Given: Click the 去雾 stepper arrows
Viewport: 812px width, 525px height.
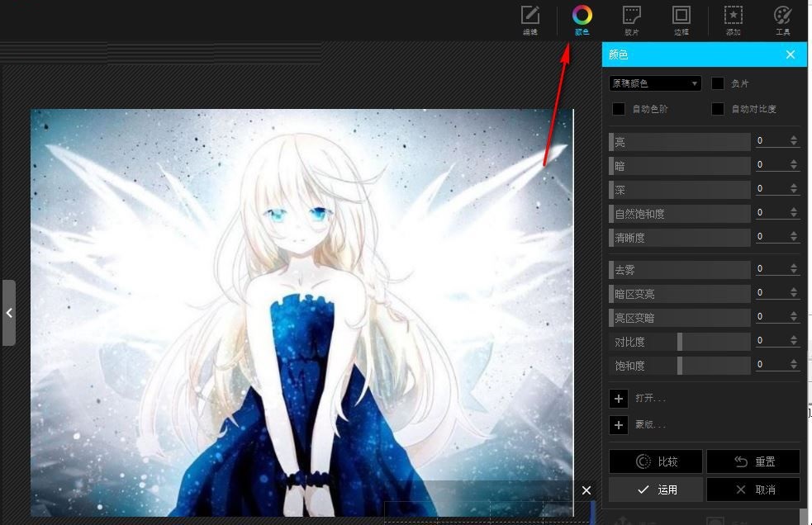Looking at the screenshot, I should tap(793, 268).
